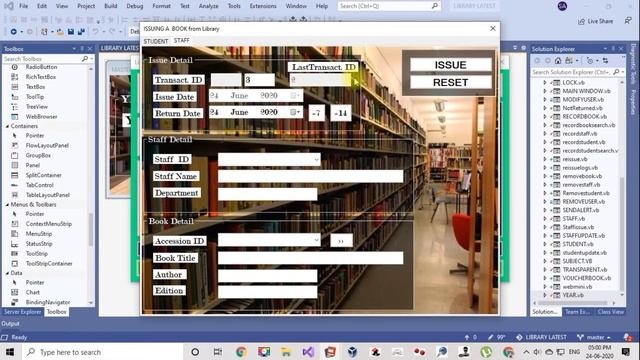The width and height of the screenshot is (640, 360).
Task: Select the Panel container control
Action: [33, 165]
